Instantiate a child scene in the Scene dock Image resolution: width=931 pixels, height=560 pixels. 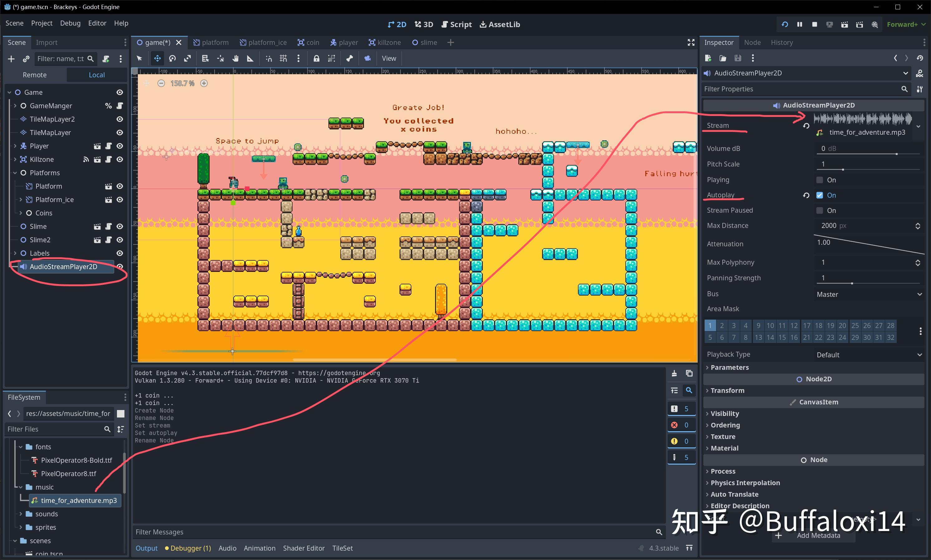(x=26, y=59)
